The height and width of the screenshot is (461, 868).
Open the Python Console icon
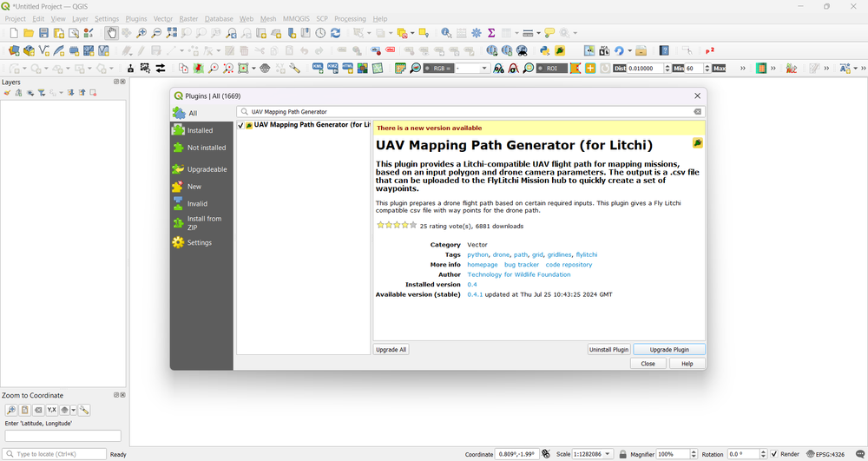[x=545, y=51]
